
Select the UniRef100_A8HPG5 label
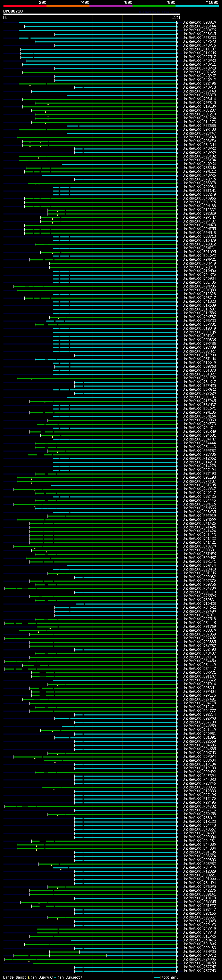click(199, 951)
